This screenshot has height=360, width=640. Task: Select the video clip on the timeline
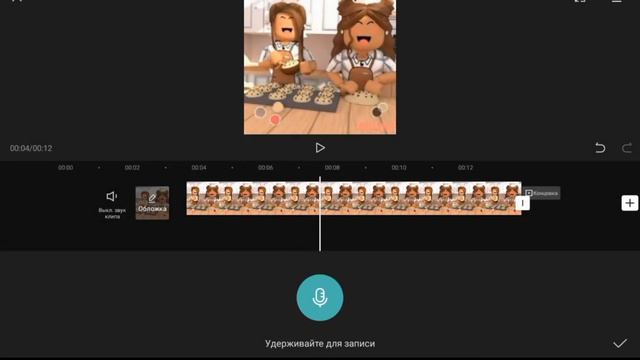[354, 198]
